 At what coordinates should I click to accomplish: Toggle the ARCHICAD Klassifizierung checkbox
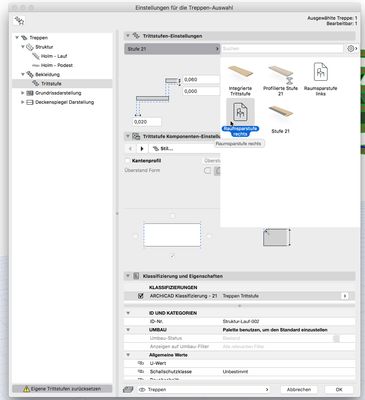(141, 296)
